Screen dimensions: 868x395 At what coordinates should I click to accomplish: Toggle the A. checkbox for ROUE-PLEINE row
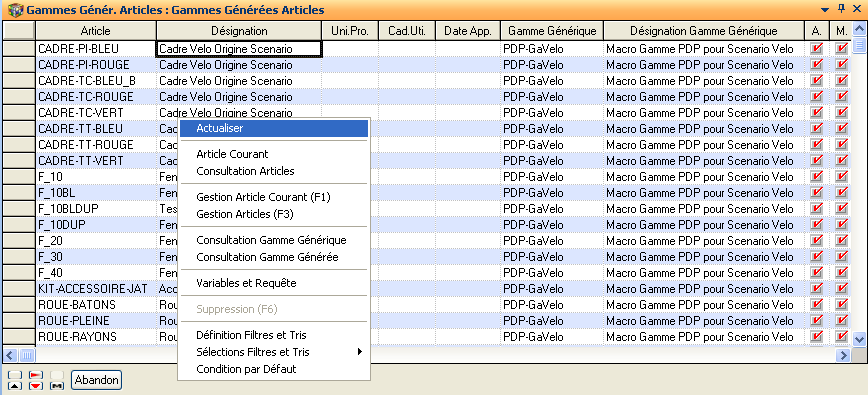pyautogui.click(x=816, y=321)
